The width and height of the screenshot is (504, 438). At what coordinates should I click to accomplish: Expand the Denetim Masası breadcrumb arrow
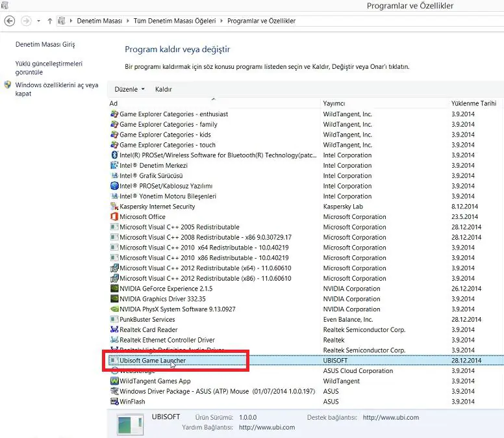tap(127, 21)
